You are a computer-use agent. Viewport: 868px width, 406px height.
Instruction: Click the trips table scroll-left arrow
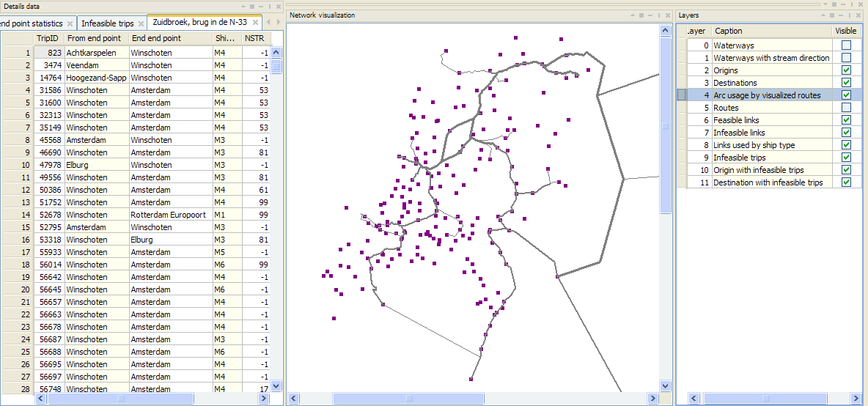(40, 398)
